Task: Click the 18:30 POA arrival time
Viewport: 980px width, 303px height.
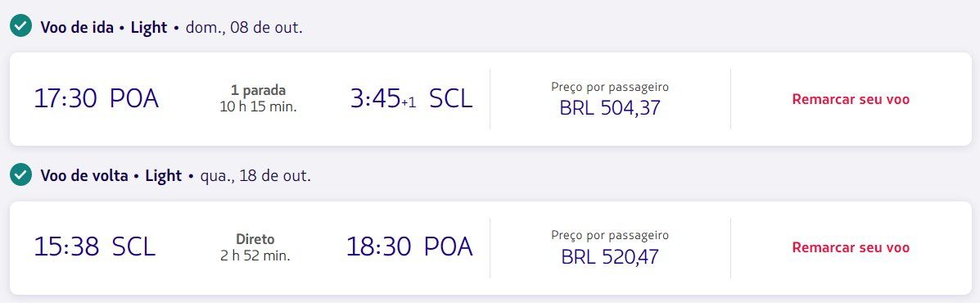Action: point(409,246)
